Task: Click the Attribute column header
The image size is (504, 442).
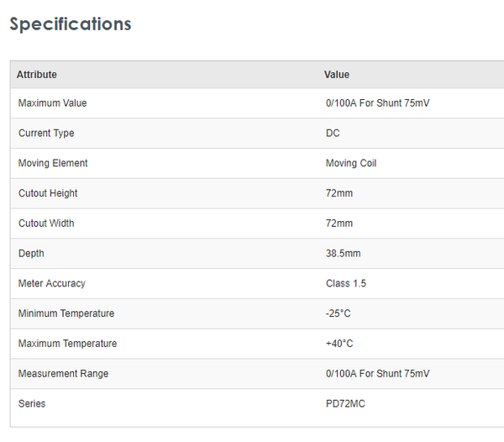Action: (x=37, y=75)
